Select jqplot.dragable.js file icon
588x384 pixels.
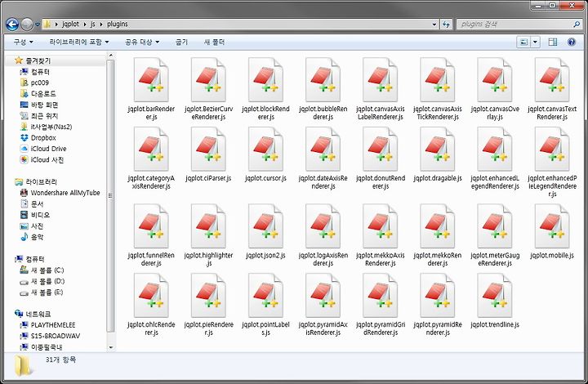438,149
